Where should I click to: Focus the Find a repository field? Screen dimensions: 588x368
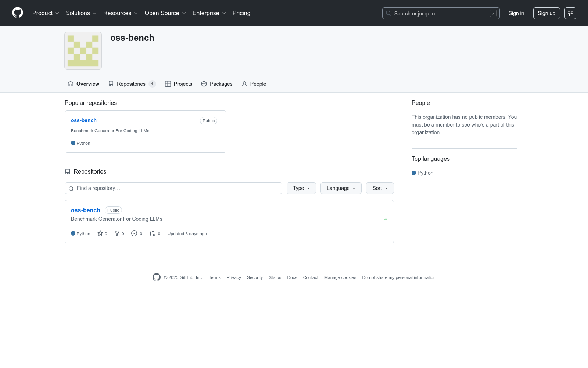coord(173,188)
